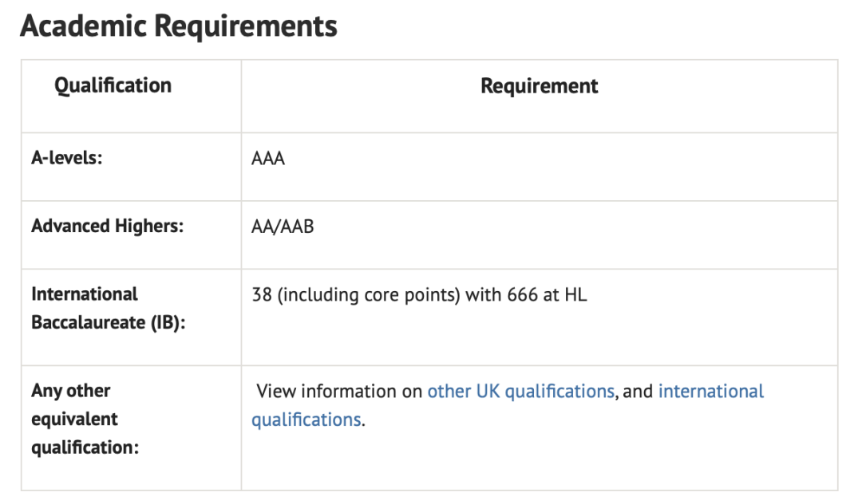862x504 pixels.
Task: Click the AAA requirement value
Action: (x=267, y=159)
